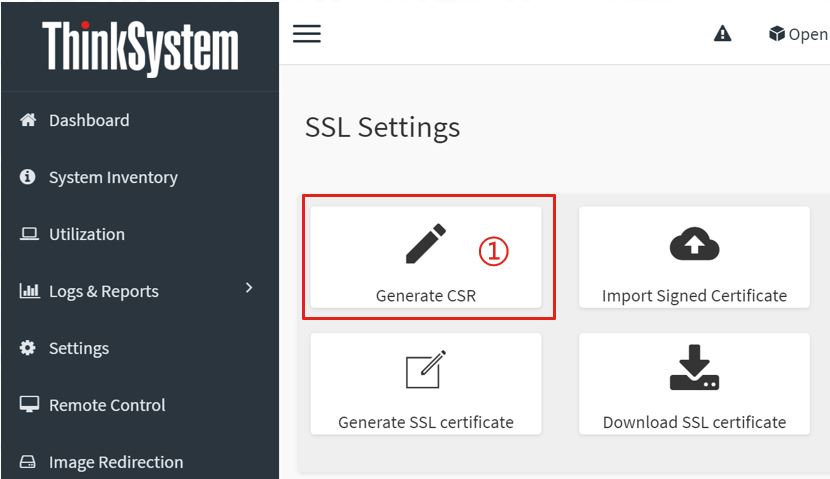Open Download SSL certificate tile
Image resolution: width=830 pixels, height=479 pixels.
coord(694,384)
